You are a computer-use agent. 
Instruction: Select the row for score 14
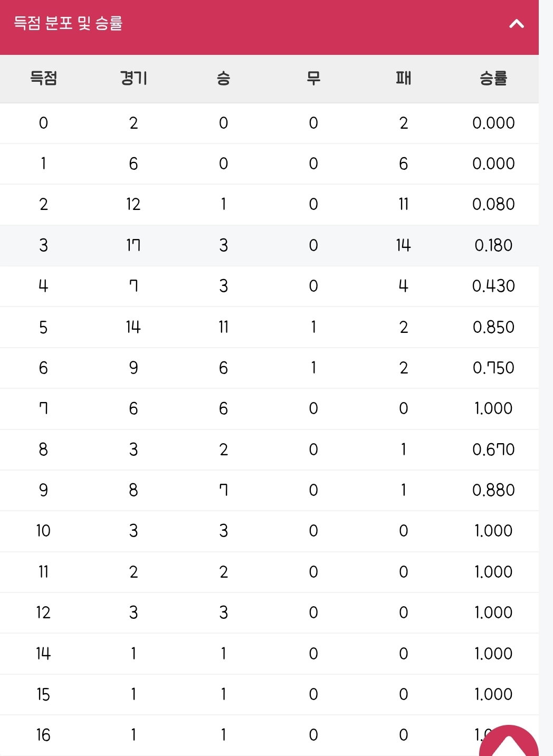tap(269, 654)
